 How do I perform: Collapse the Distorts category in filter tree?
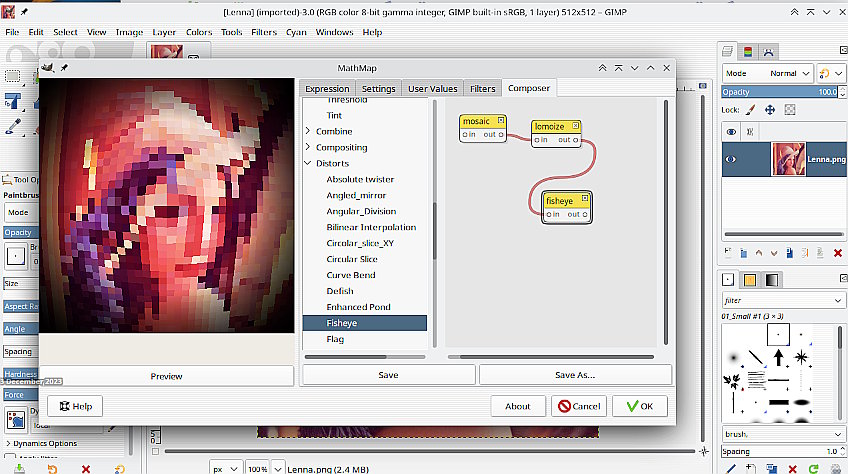click(308, 163)
